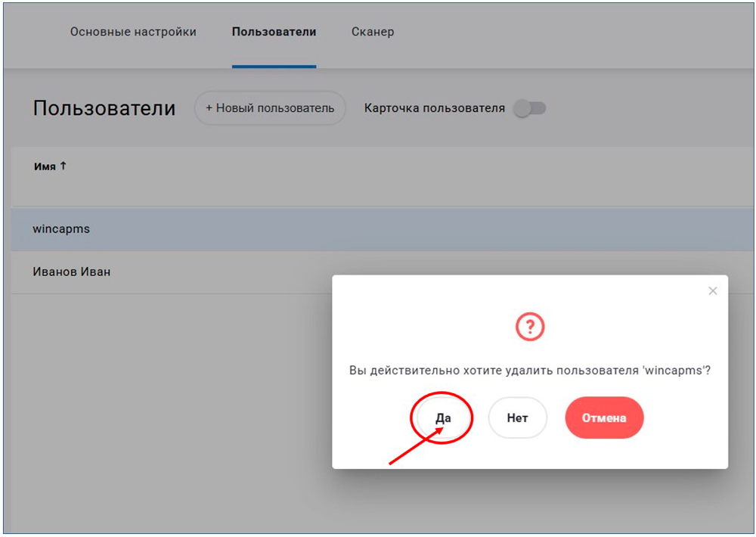Click the red question mark icon

[530, 327]
